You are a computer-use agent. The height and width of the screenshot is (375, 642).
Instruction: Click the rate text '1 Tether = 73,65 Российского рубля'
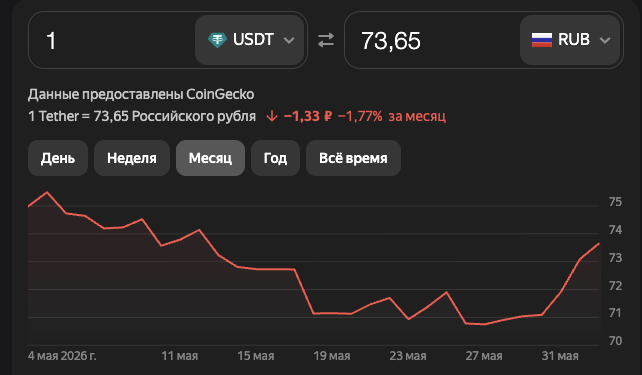click(x=142, y=116)
